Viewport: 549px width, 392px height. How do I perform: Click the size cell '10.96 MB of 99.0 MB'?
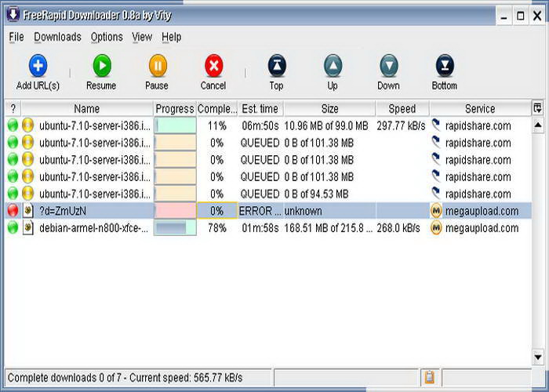tap(326, 125)
